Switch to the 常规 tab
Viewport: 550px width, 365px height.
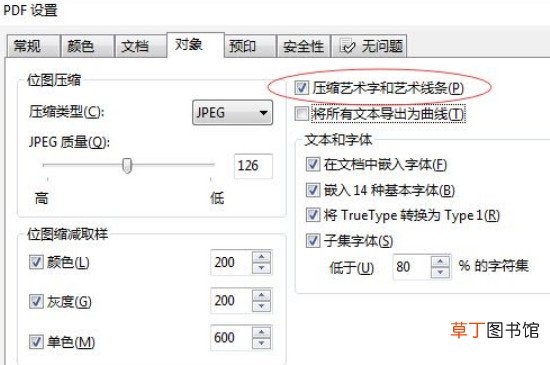tap(33, 46)
